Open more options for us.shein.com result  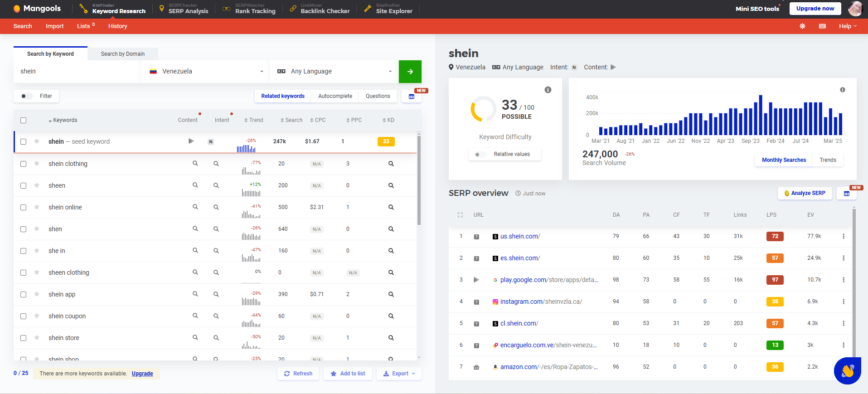[844, 236]
